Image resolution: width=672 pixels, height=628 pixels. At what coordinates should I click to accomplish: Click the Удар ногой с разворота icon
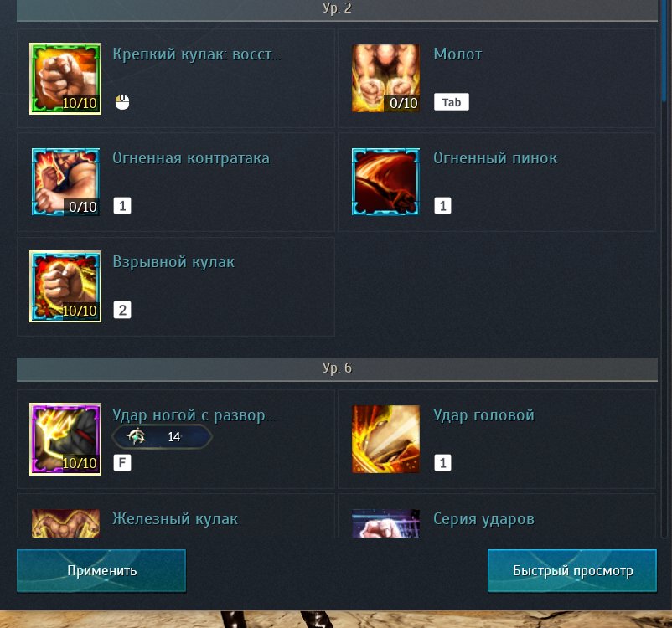tap(65, 439)
